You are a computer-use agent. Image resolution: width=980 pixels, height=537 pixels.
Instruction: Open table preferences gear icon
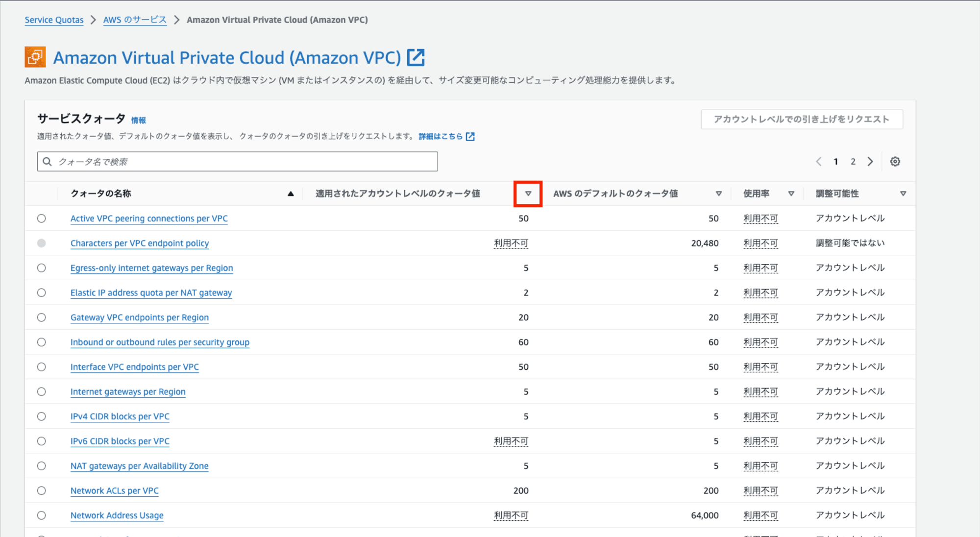895,162
